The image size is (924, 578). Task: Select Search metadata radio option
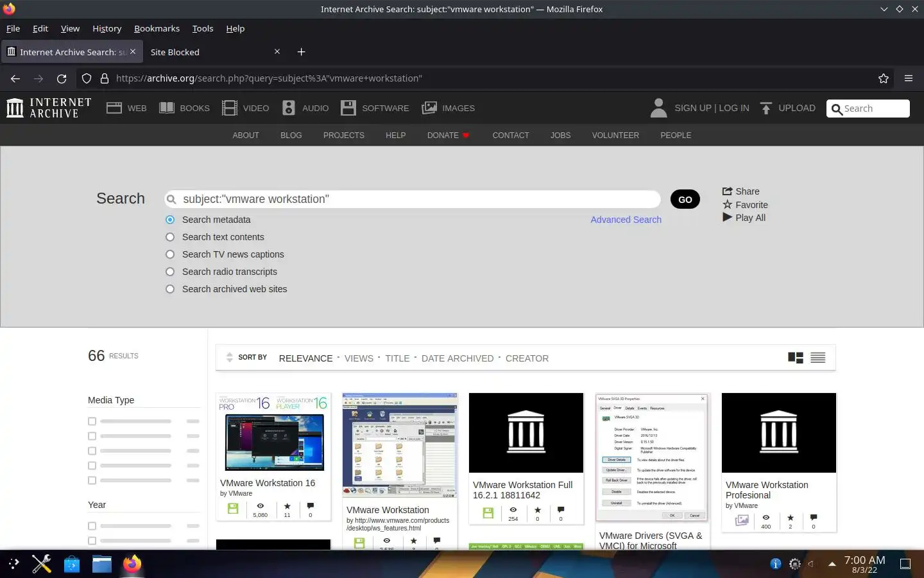pos(170,220)
